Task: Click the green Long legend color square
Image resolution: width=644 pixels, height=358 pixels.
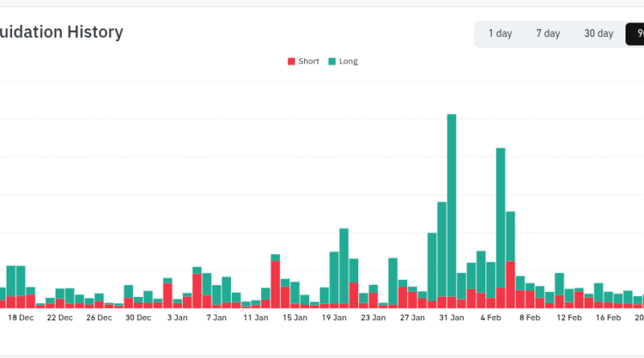Action: (332, 61)
